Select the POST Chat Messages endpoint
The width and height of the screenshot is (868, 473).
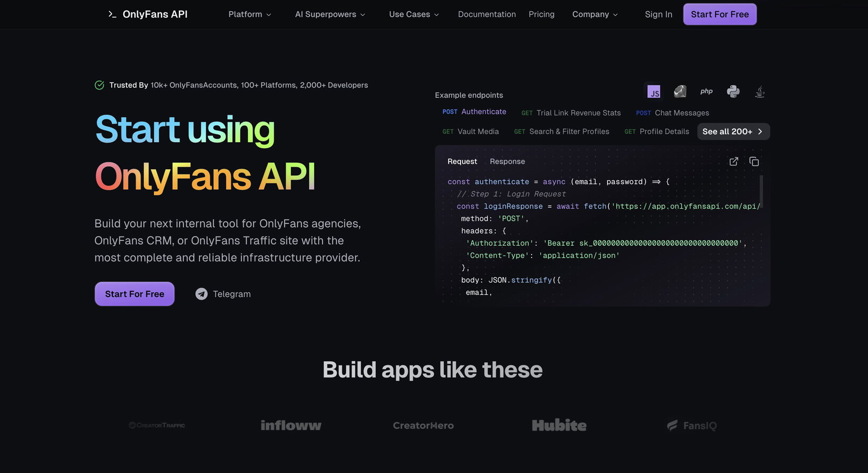tap(672, 113)
